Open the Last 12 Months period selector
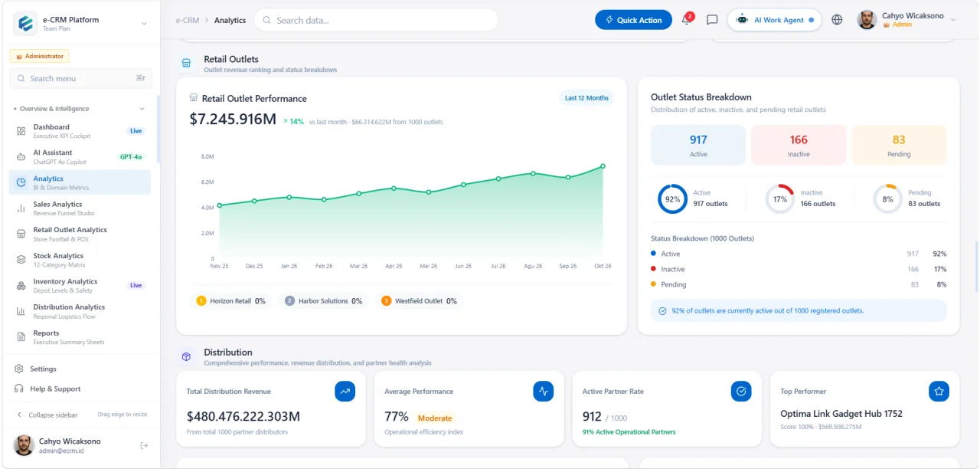The width and height of the screenshot is (980, 469). pyautogui.click(x=586, y=98)
